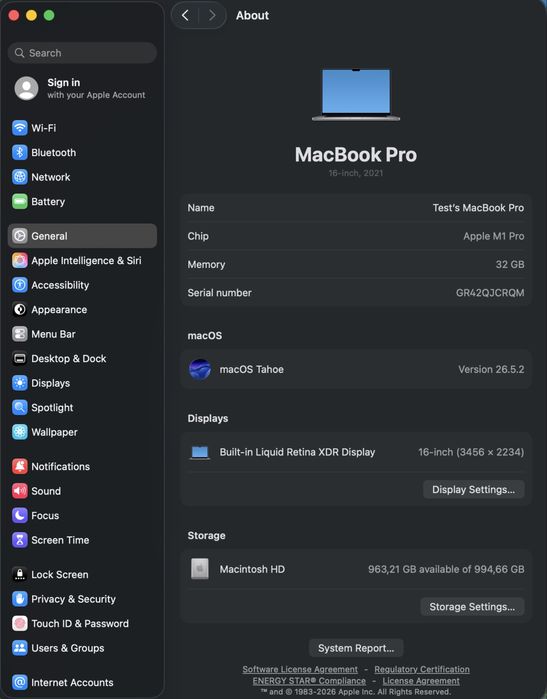Select the Wallpaper flower icon

[20, 432]
